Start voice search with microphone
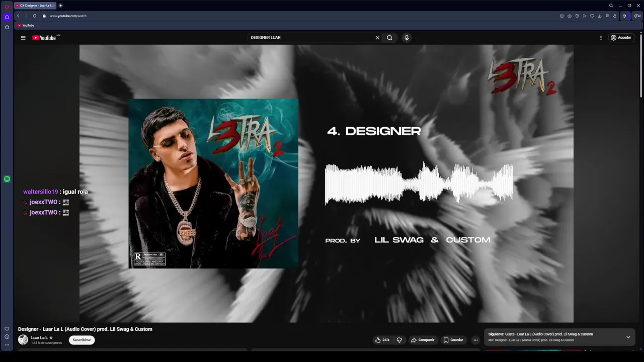Screen dimensions: 644x362 407,38
